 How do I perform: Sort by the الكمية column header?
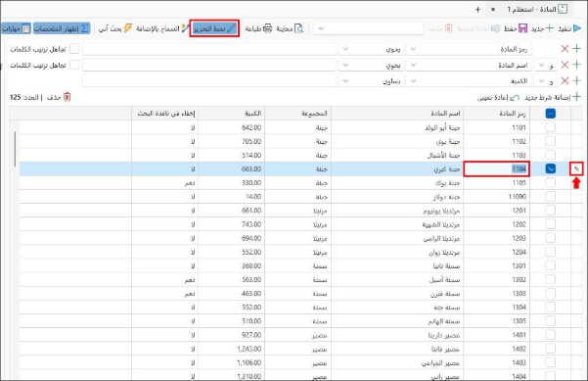[x=231, y=114]
